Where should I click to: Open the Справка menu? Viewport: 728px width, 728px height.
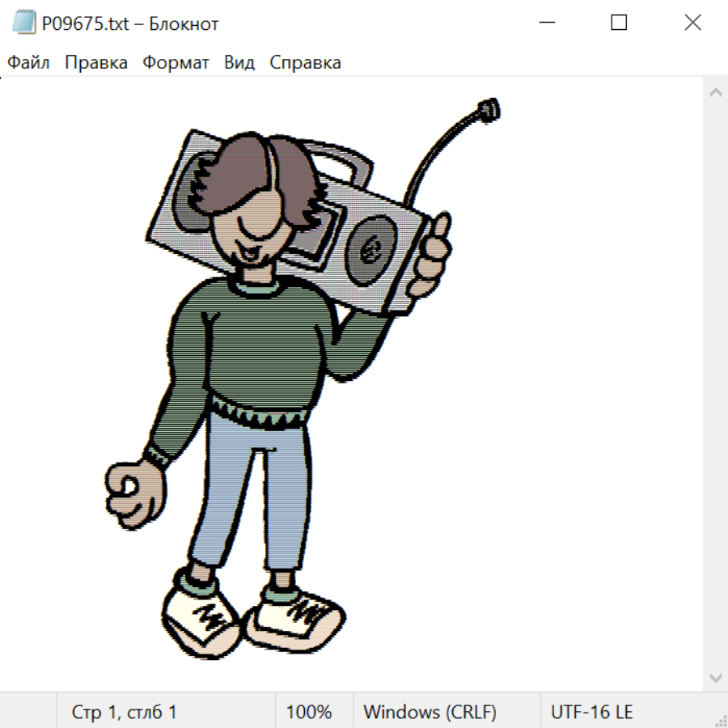click(305, 63)
